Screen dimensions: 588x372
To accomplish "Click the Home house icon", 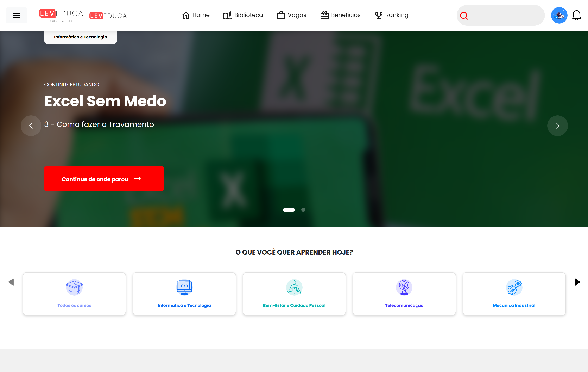I will [x=186, y=15].
